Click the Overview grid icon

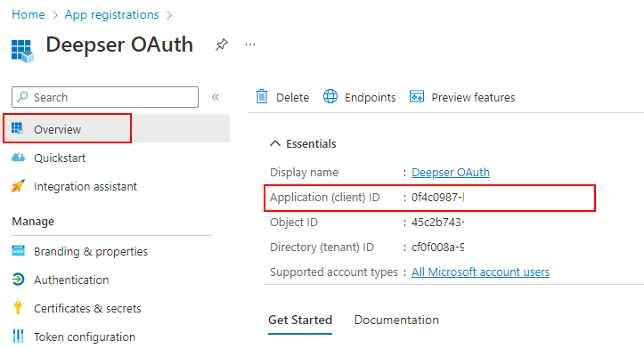pos(18,128)
